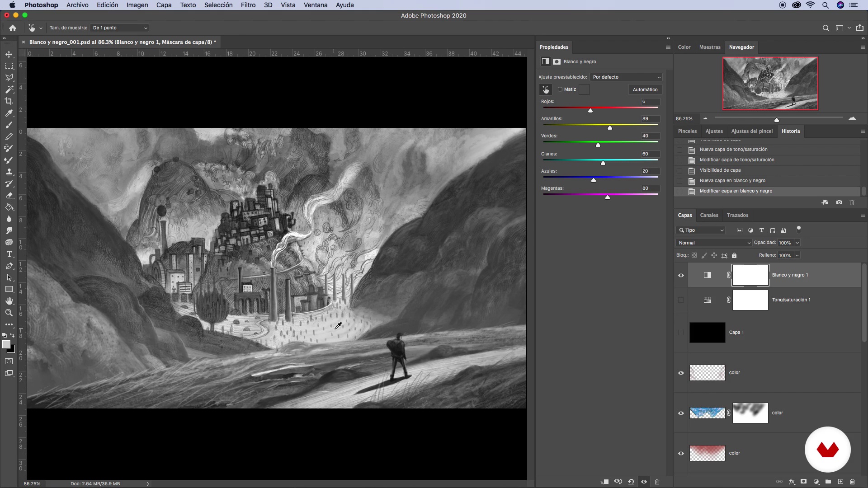Select the Crop tool
Screen dimensions: 868x488
pyautogui.click(x=9, y=101)
